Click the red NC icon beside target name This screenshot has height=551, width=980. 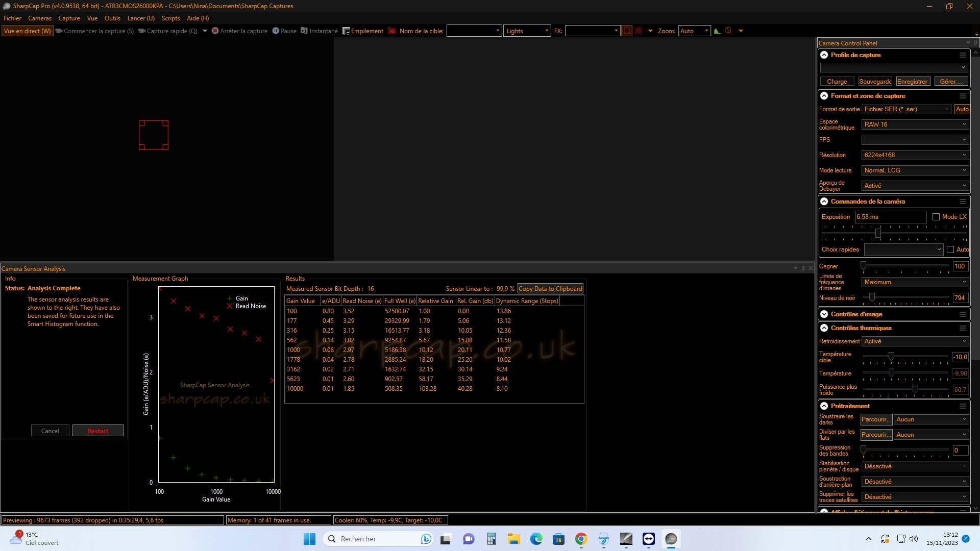pos(392,31)
